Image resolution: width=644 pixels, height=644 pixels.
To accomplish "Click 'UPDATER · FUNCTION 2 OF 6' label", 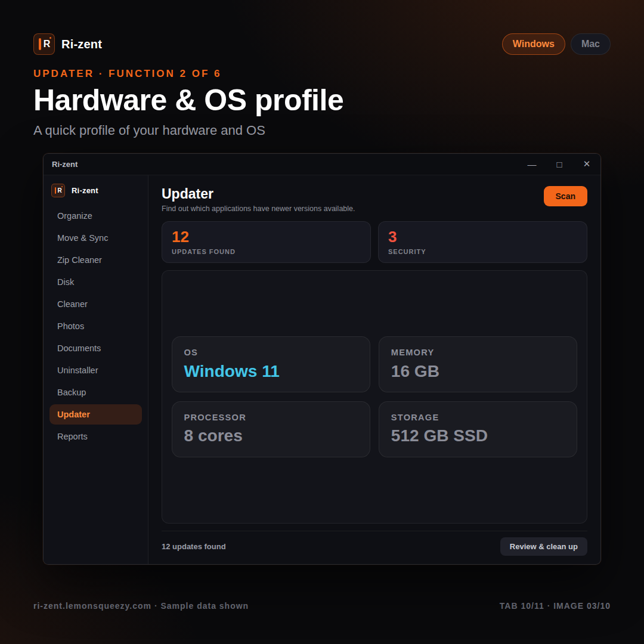I will 127,73.
